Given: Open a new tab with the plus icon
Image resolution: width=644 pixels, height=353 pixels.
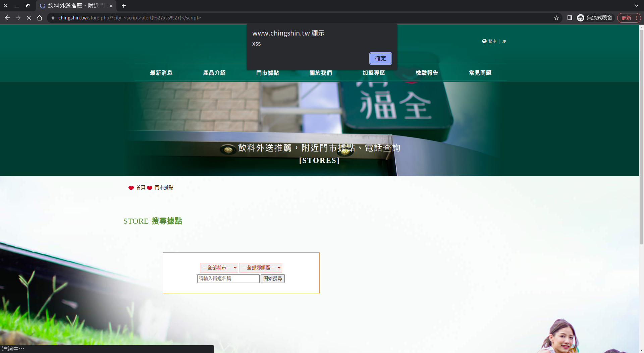Looking at the screenshot, I should (x=124, y=6).
